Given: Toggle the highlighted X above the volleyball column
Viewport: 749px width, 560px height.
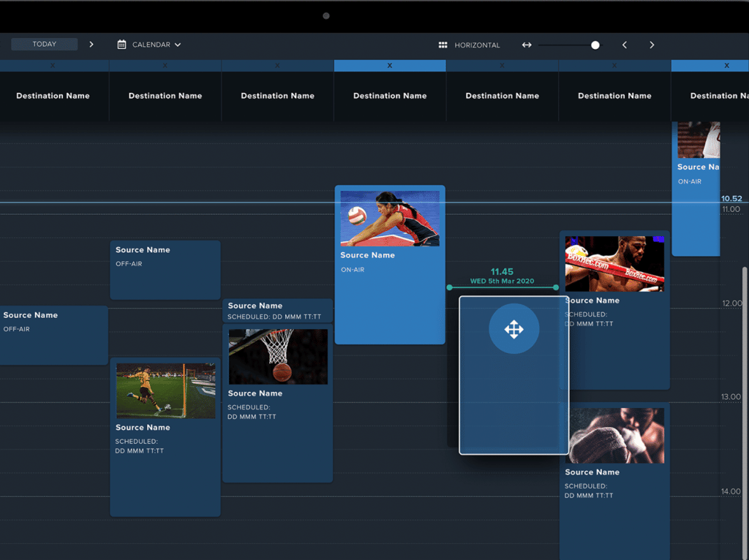Looking at the screenshot, I should point(390,66).
